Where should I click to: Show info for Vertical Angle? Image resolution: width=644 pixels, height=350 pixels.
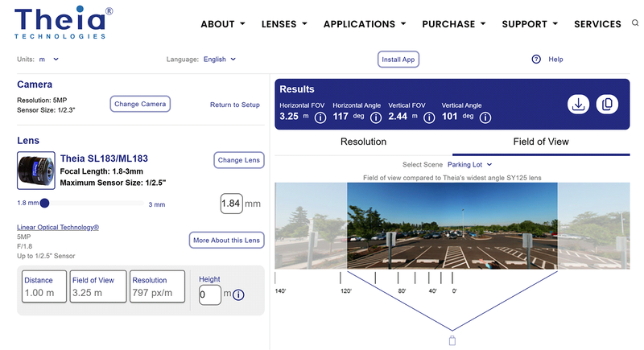485,117
